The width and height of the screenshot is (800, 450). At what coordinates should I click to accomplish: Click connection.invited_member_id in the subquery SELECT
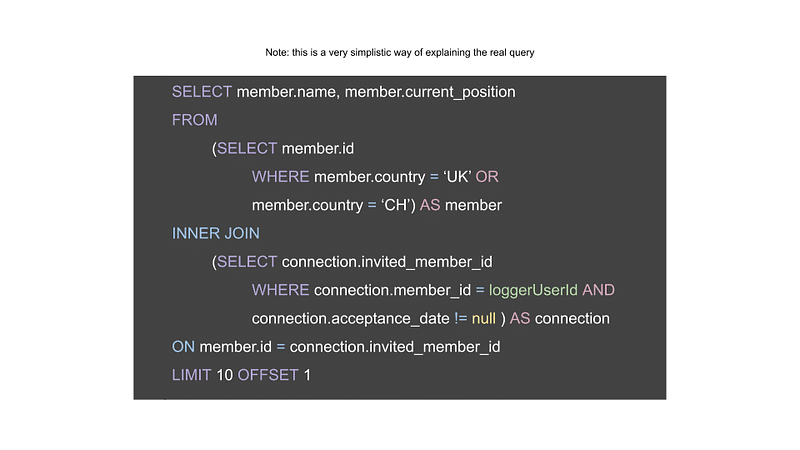click(387, 262)
